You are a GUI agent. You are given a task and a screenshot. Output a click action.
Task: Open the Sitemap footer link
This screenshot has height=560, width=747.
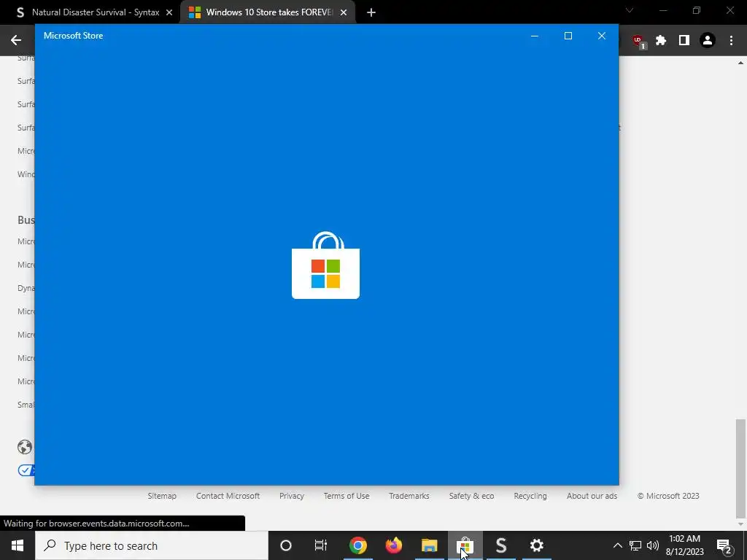point(162,496)
